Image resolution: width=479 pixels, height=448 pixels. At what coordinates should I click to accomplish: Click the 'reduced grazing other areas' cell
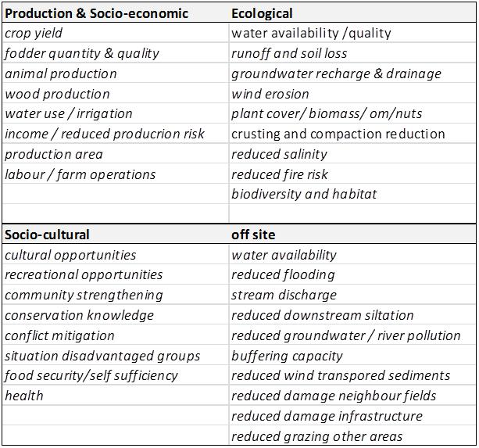tap(317, 436)
